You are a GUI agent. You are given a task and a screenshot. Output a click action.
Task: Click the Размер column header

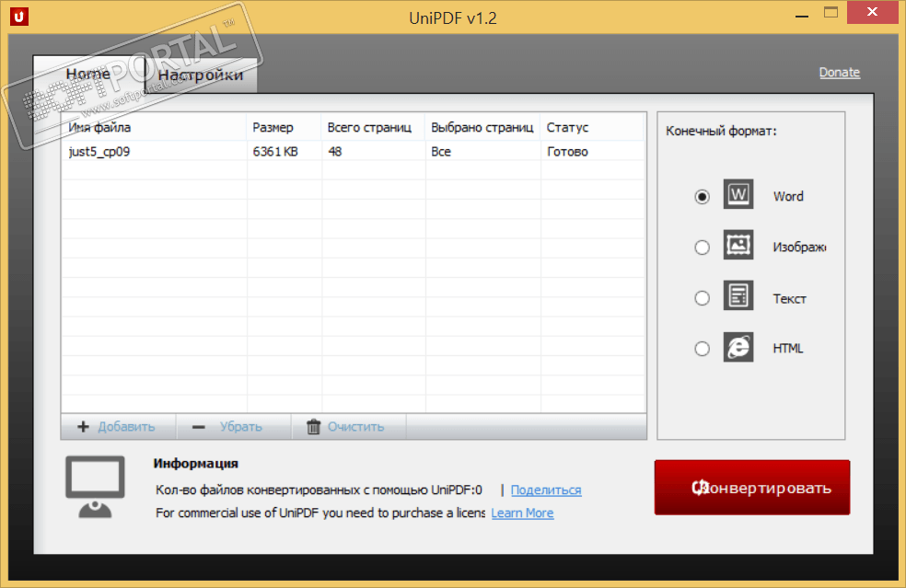tap(284, 128)
